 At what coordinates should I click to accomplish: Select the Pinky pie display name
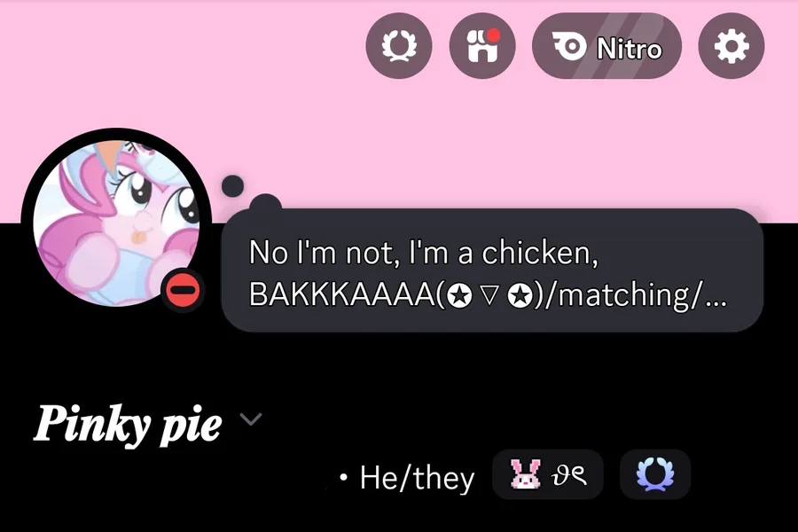128,424
